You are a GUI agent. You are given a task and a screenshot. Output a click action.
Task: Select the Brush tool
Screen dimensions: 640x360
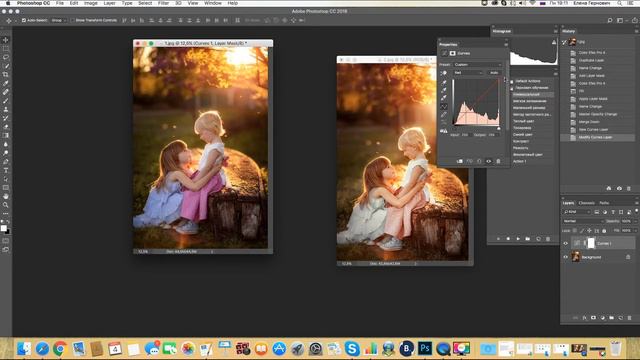(6, 100)
